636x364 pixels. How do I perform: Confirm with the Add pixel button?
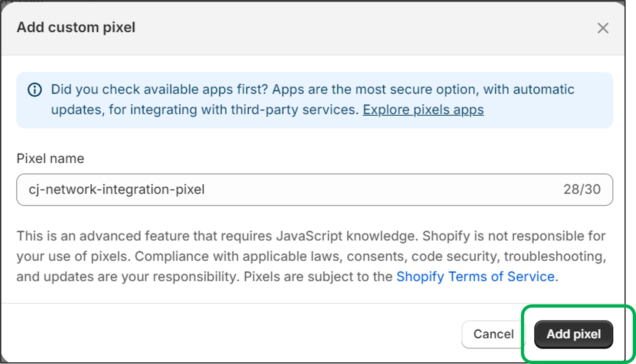coord(573,334)
